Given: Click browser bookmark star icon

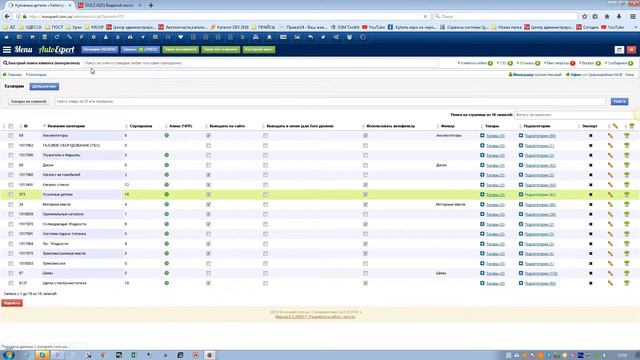Looking at the screenshot, I should point(584,16).
